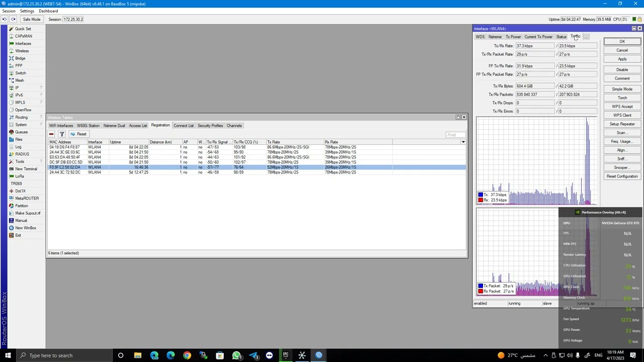Switch to the WiFi Interfaces tab
This screenshot has height=362, width=644.
[61, 126]
